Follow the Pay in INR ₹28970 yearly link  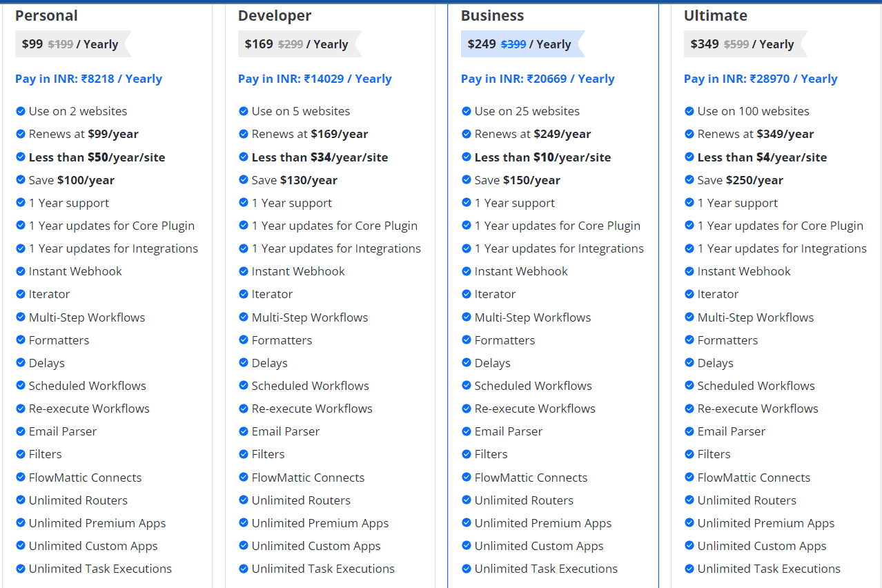pyautogui.click(x=761, y=79)
